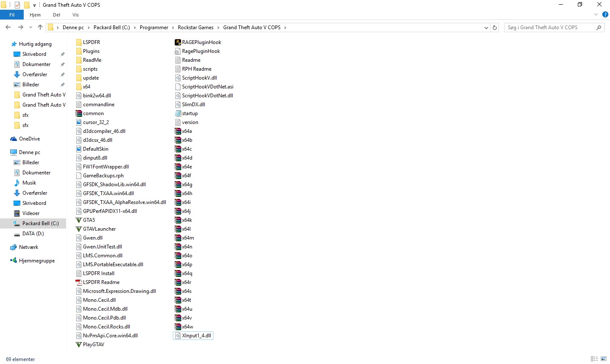This screenshot has height=364, width=610.
Task: Go forward with the forward arrow
Action: pyautogui.click(x=20, y=28)
